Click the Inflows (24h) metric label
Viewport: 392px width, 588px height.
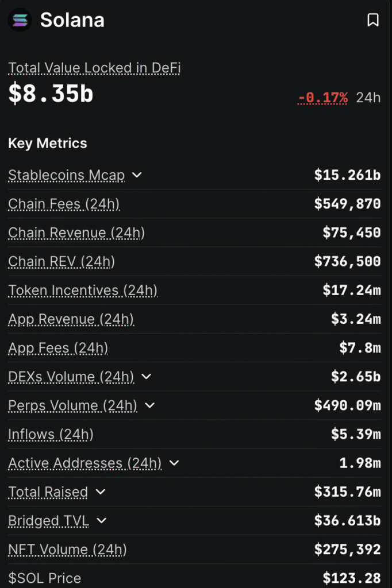pyautogui.click(x=51, y=434)
